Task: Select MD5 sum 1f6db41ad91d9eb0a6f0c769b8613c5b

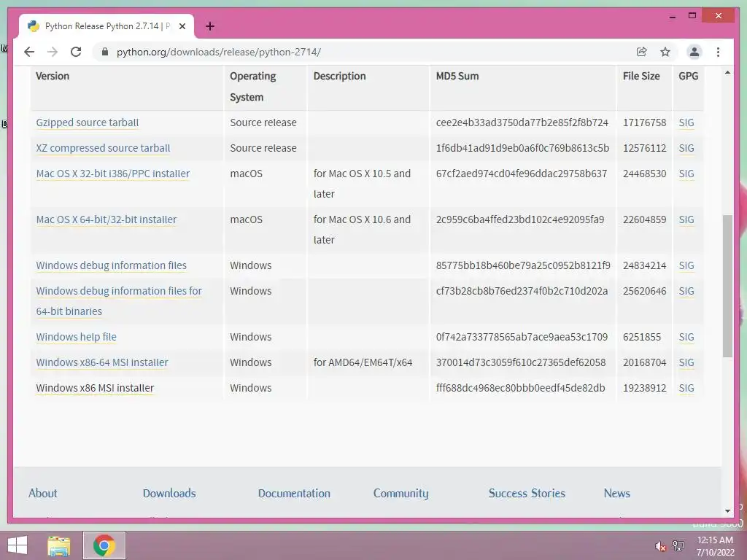Action: coord(522,148)
